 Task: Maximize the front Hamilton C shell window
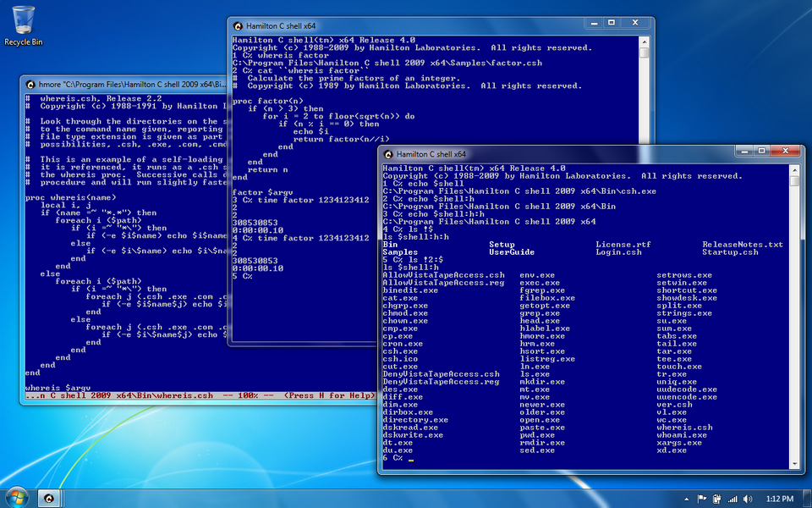(x=761, y=151)
